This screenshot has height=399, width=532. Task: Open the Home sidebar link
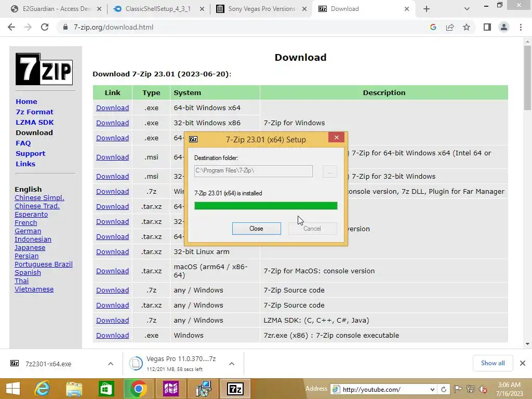pos(26,101)
